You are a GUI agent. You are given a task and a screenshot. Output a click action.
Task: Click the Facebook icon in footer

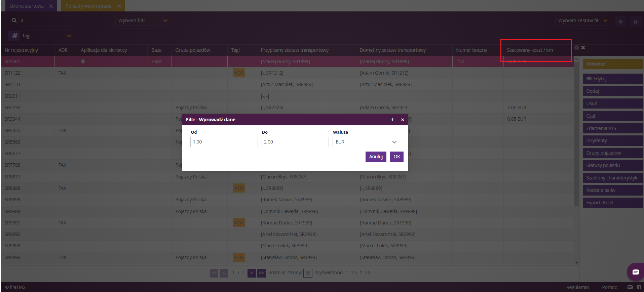[x=639, y=287]
